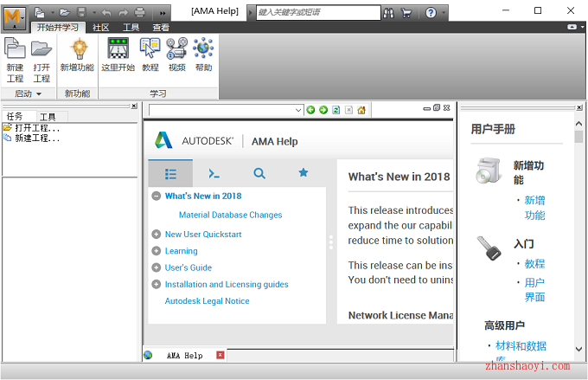588x380 pixels.
Task: Open the 用户界面 link under 入门
Action: click(534, 290)
